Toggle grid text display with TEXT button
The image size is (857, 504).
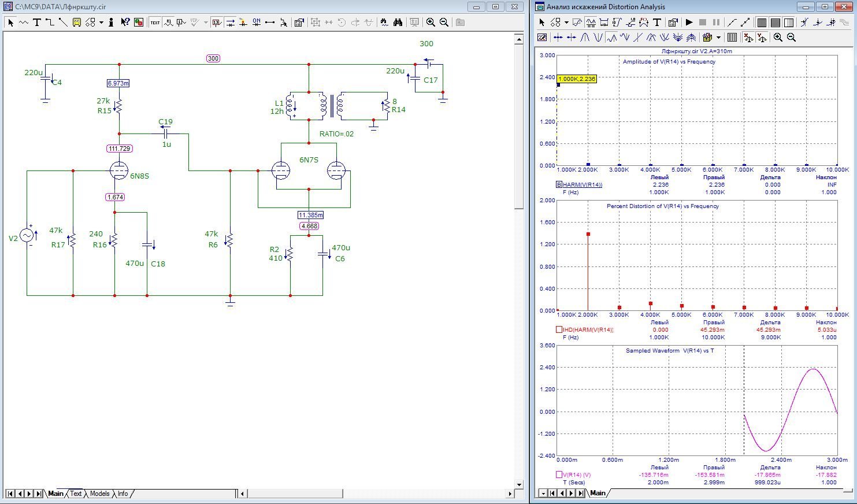click(155, 23)
